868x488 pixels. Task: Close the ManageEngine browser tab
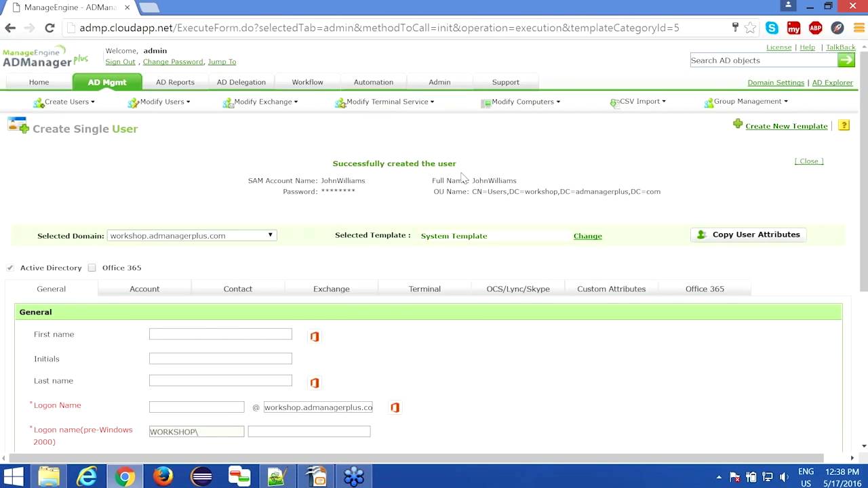pos(127,7)
